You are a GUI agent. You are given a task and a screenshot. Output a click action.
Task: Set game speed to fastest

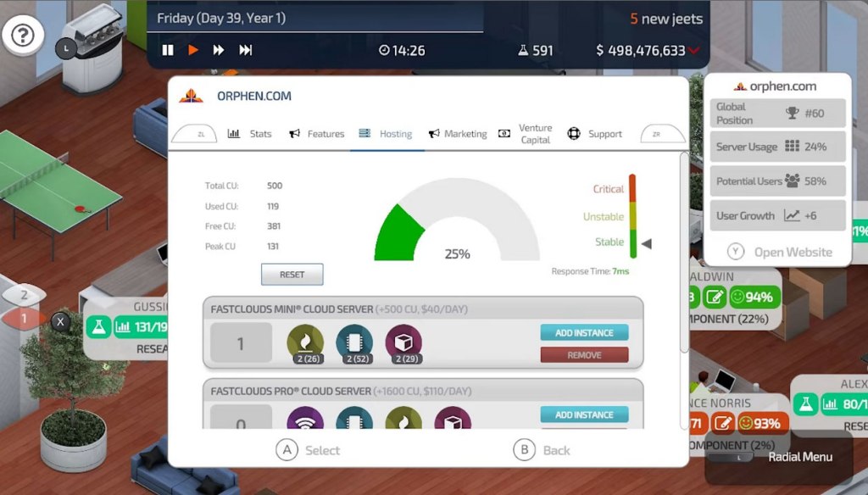(x=246, y=51)
